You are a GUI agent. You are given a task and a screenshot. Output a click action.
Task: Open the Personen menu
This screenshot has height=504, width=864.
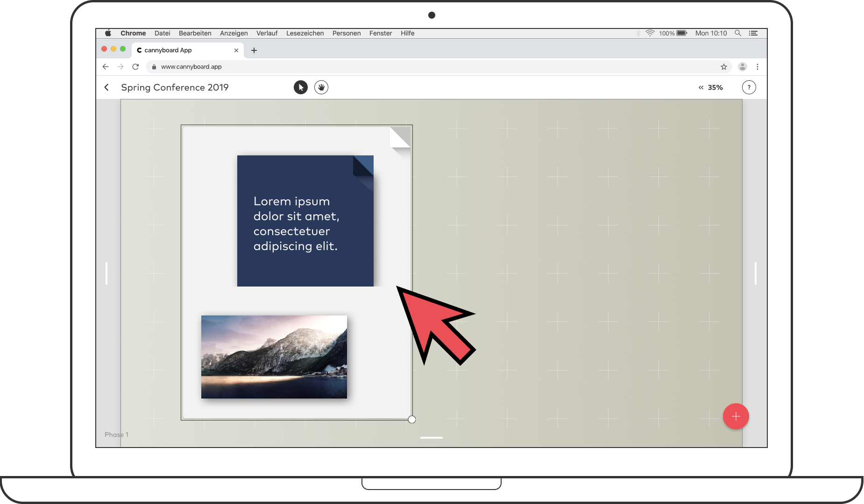click(x=347, y=33)
